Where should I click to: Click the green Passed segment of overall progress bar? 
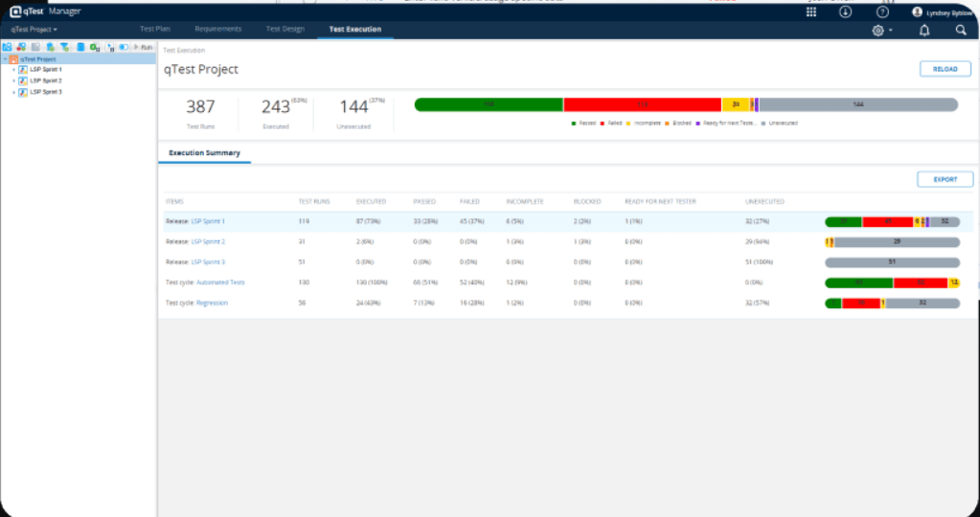click(x=489, y=105)
